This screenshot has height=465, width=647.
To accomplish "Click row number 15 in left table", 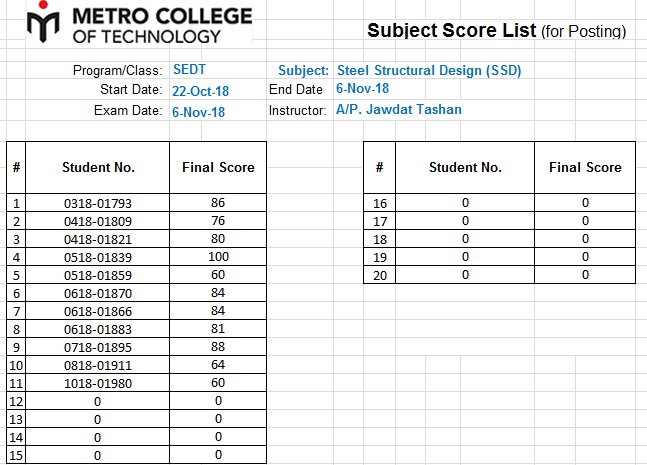I will tap(16, 456).
